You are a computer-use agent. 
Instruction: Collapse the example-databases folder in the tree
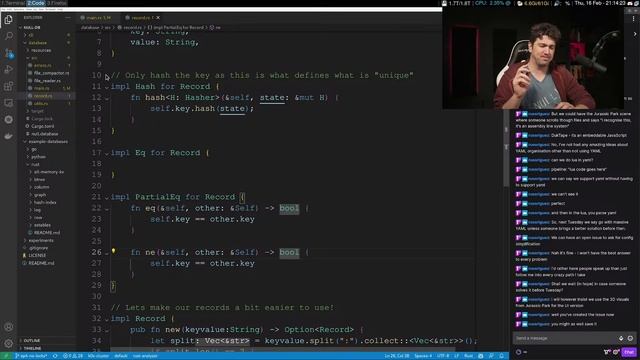(x=48, y=142)
